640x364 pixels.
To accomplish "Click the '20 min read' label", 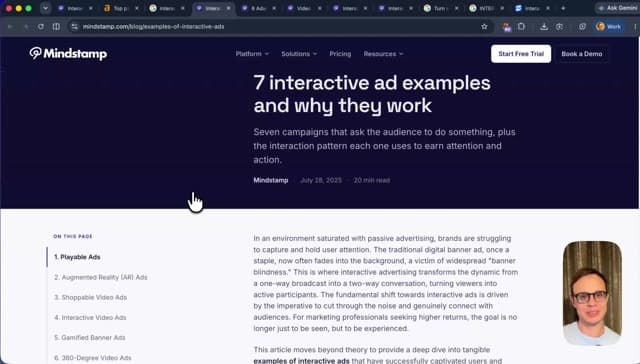I will pos(371,180).
